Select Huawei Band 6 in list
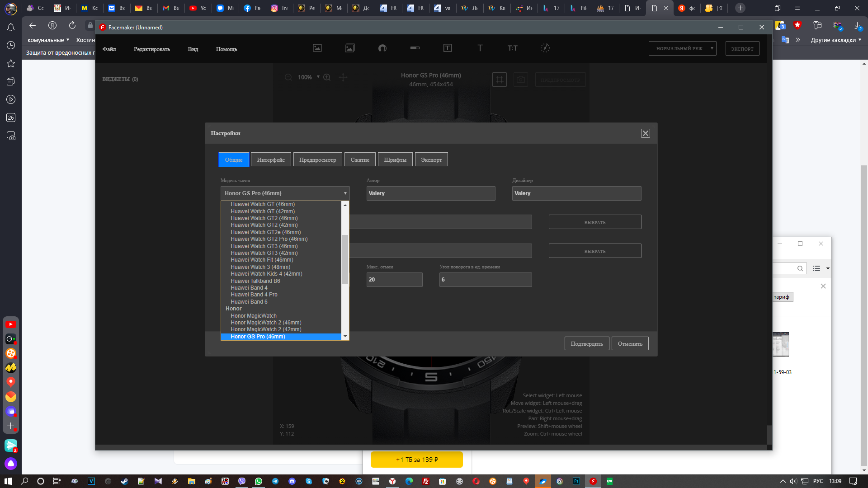The image size is (868, 488). (x=281, y=302)
